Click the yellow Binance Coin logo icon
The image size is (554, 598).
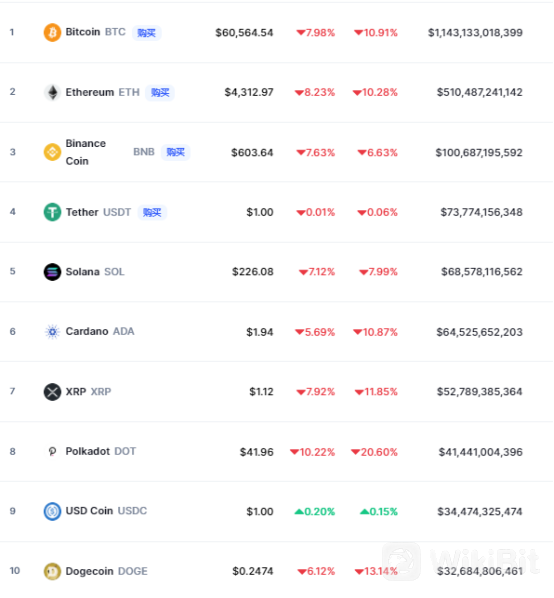[52, 152]
